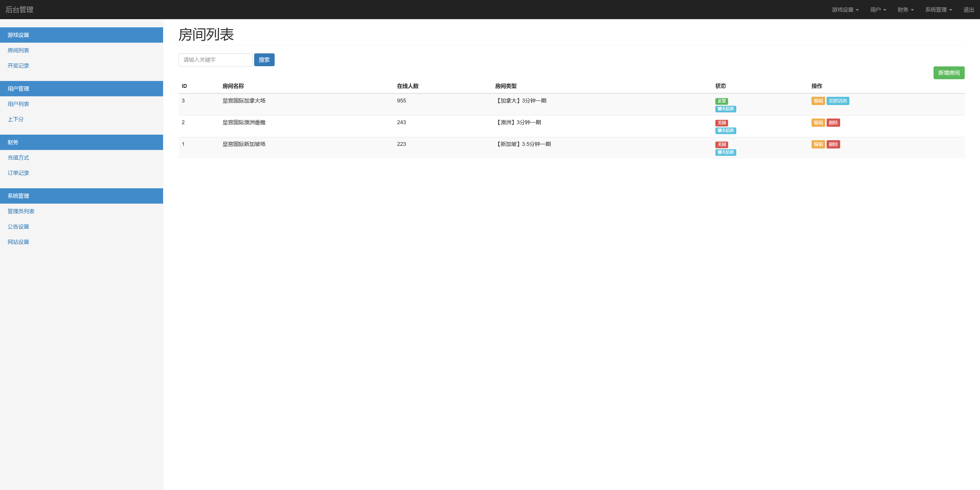The height and width of the screenshot is (490, 980).
Task: Open 公告设置 in the sidebar
Action: pos(18,227)
